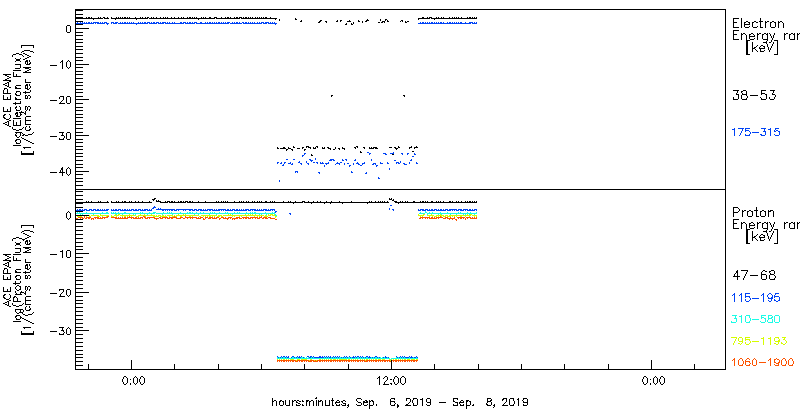This screenshot has height=410, width=800.
Task: Click the 795-1193 proton energy legend label
Action: coord(758,341)
